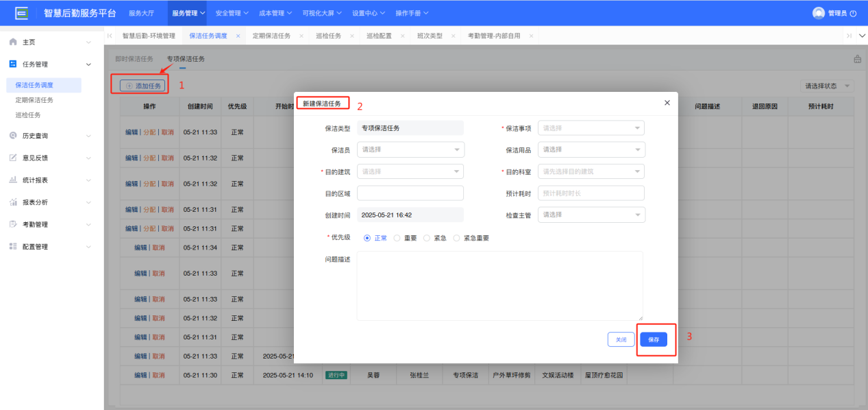Open the 目的建筑 dropdown
868x410 pixels.
[x=410, y=171]
